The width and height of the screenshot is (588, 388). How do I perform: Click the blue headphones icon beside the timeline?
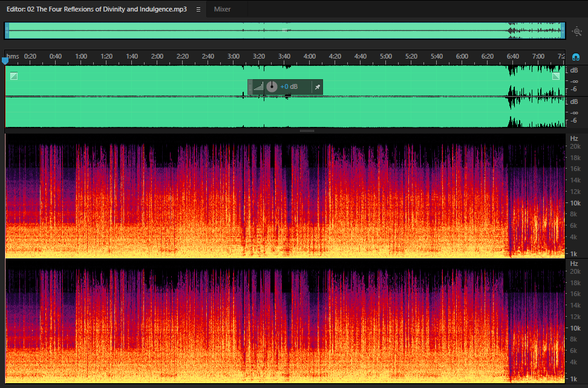[576, 57]
